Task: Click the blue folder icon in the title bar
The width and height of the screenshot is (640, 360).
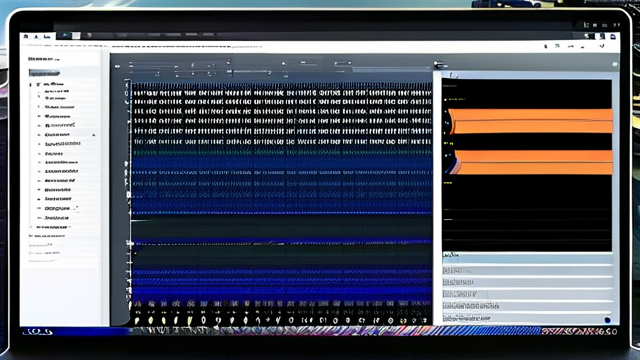Action: coord(613,36)
